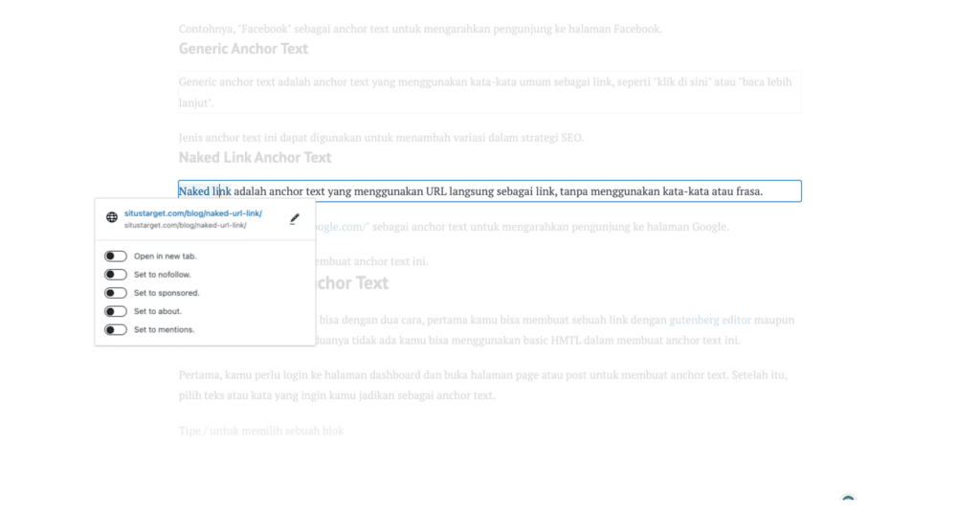Click paragraph 'Jenis anchor text ini dapat digunakan'
980x512 pixels.
381,138
